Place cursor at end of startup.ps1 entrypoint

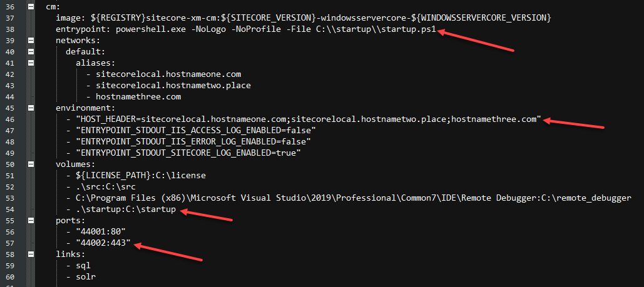(x=436, y=29)
